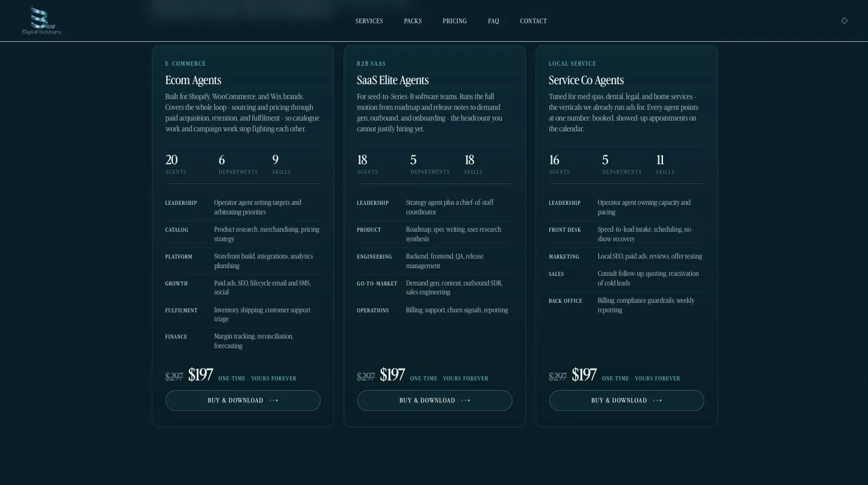
Task: Open the Pricing nav link
Action: point(454,21)
